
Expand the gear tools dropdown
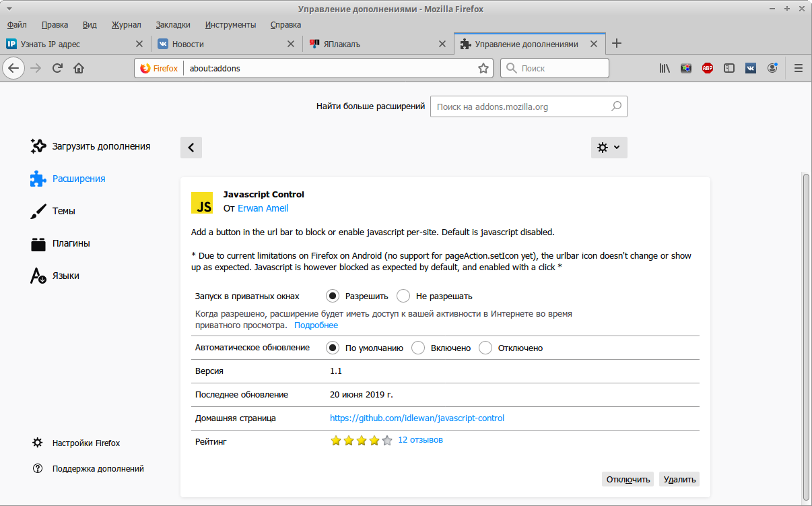(x=609, y=148)
